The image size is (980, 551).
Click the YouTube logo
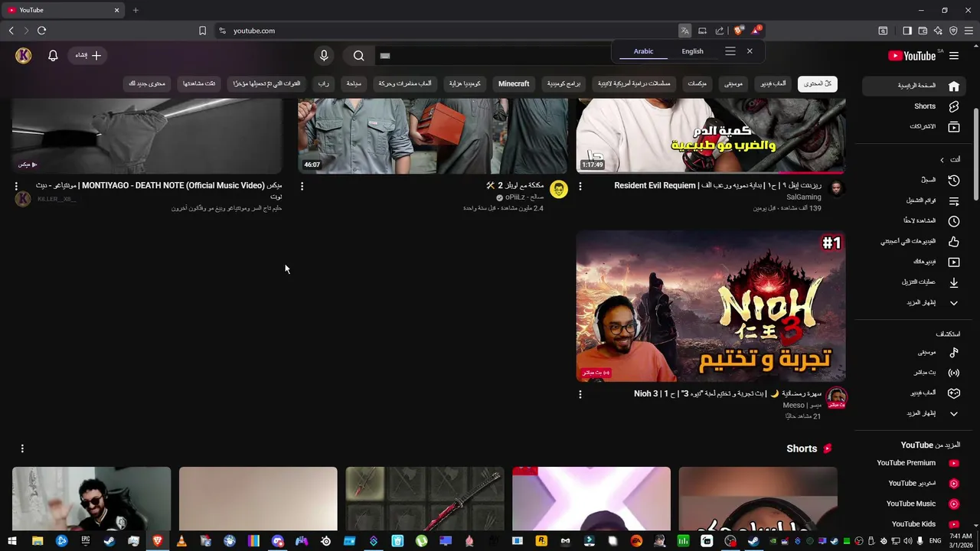point(912,56)
